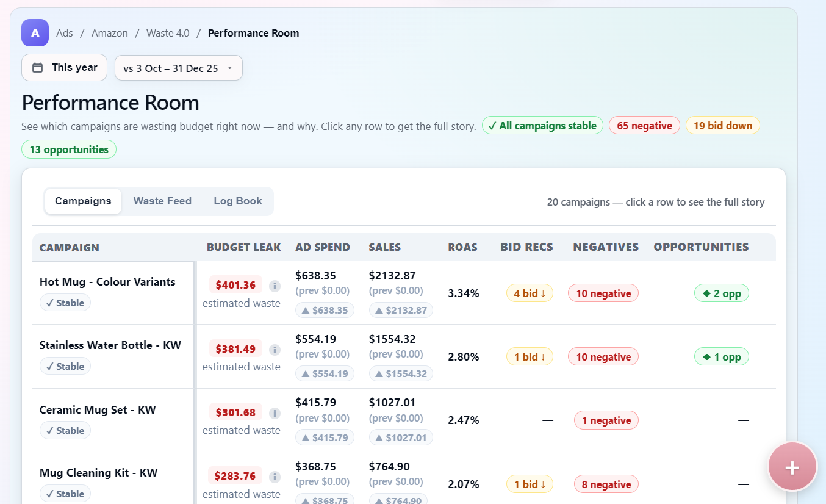Click the $2132.87 sales change chip
Screen dimensions: 826x504
point(401,310)
